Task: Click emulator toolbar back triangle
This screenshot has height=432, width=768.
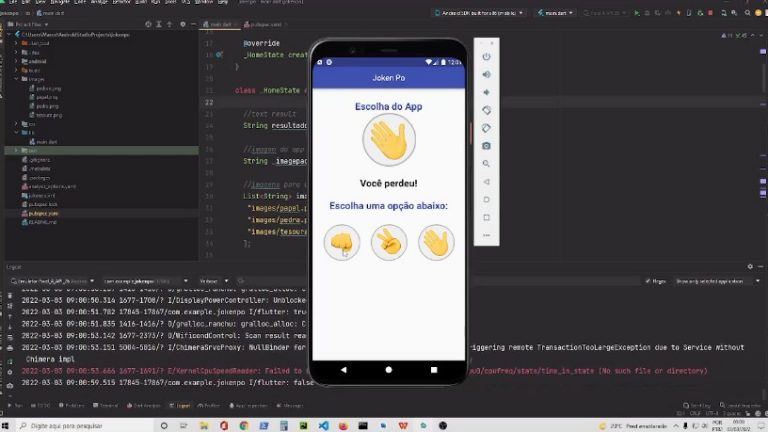Action: point(486,182)
